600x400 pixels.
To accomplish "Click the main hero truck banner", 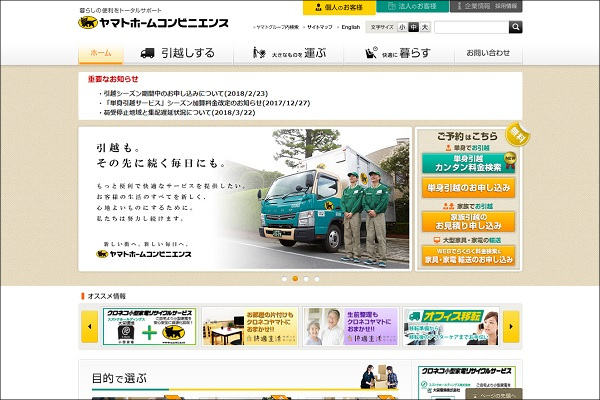I will click(x=245, y=199).
